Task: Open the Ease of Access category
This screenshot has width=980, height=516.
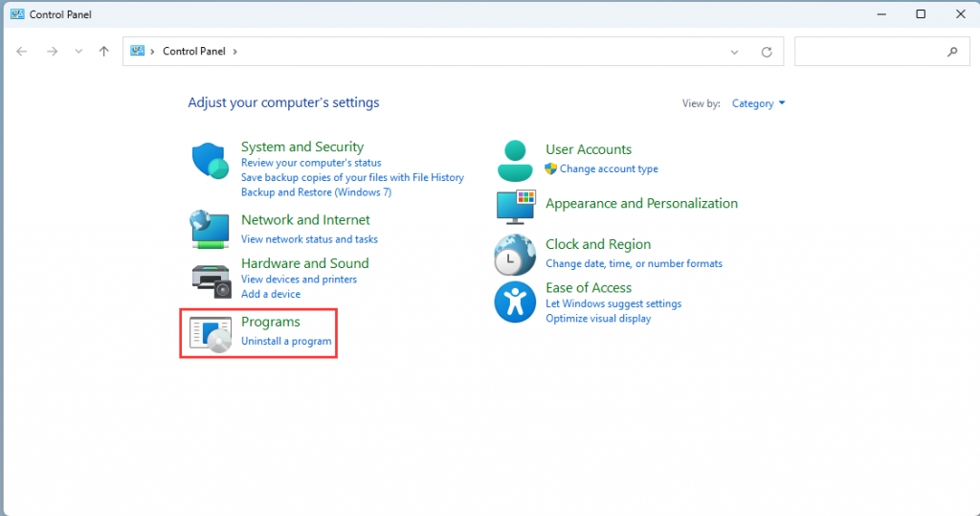Action: pyautogui.click(x=589, y=288)
